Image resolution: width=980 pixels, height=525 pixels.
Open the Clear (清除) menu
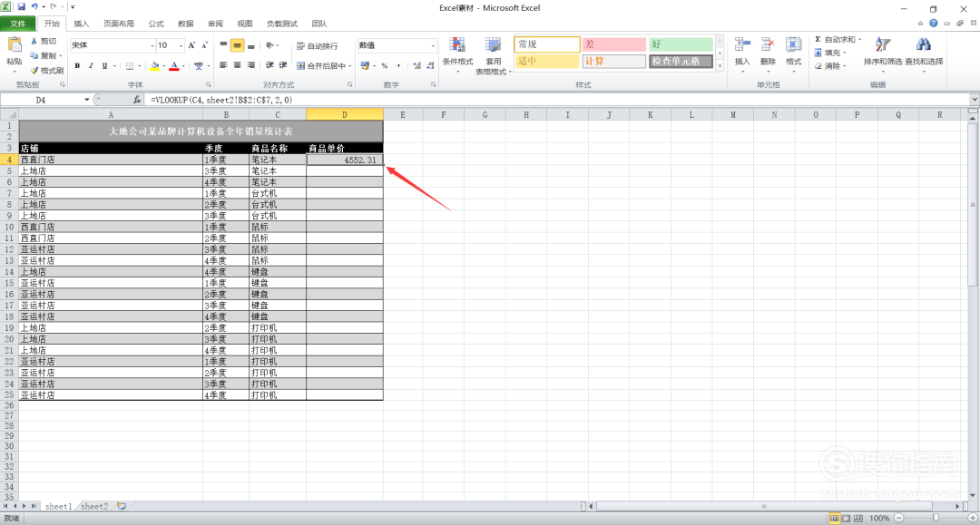(830, 66)
